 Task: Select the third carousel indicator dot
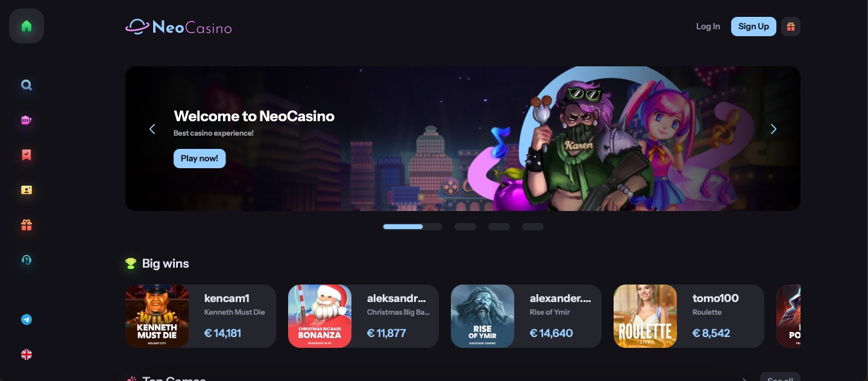(x=499, y=227)
